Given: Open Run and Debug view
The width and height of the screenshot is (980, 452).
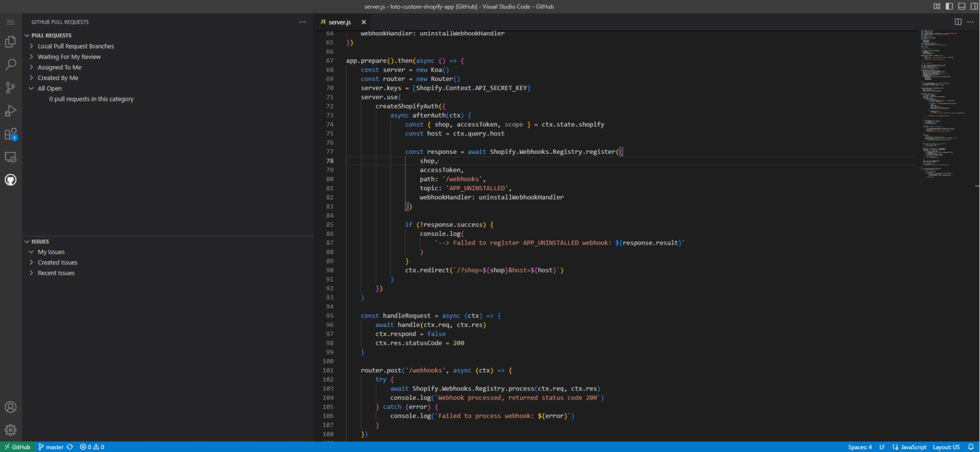Looking at the screenshot, I should (10, 111).
